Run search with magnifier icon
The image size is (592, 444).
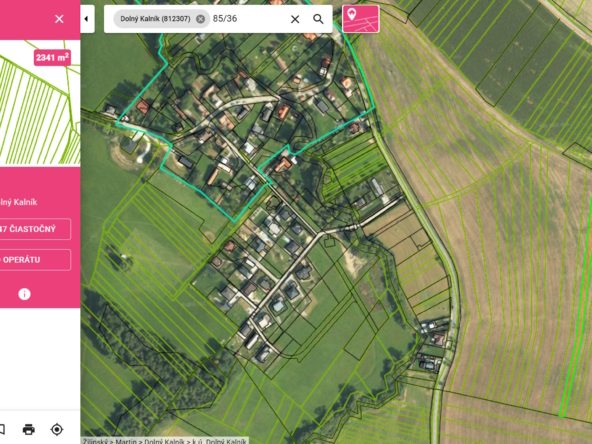[x=318, y=19]
